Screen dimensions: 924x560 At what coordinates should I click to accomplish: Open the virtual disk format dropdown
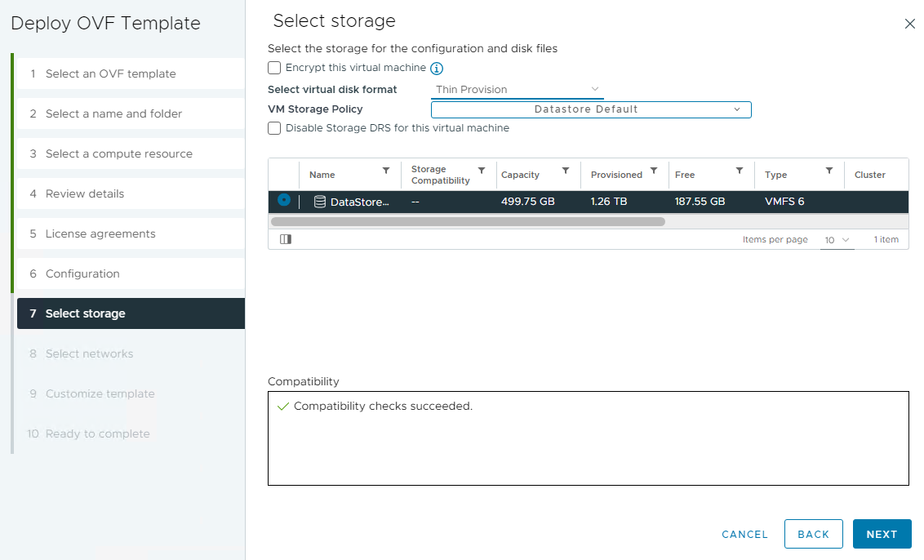517,90
